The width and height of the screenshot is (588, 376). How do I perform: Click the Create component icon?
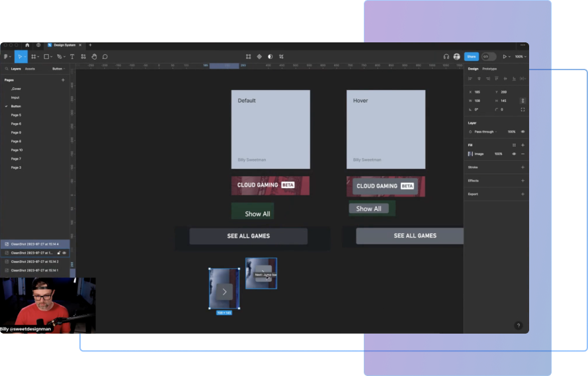pos(259,57)
